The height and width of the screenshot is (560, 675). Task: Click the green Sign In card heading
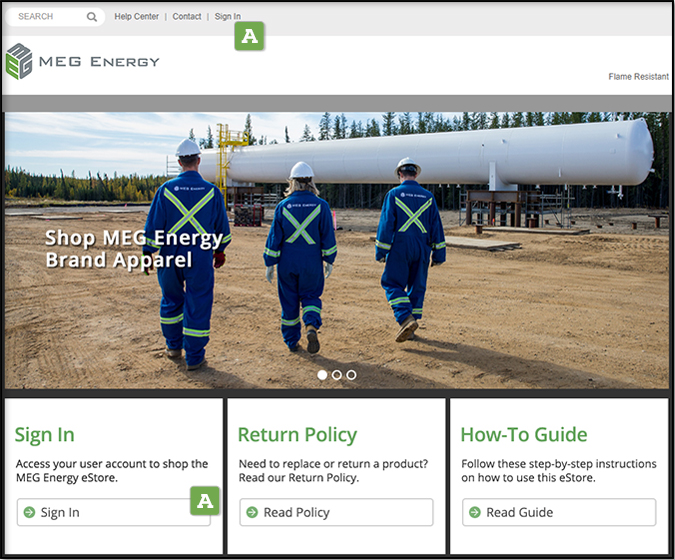[45, 435]
